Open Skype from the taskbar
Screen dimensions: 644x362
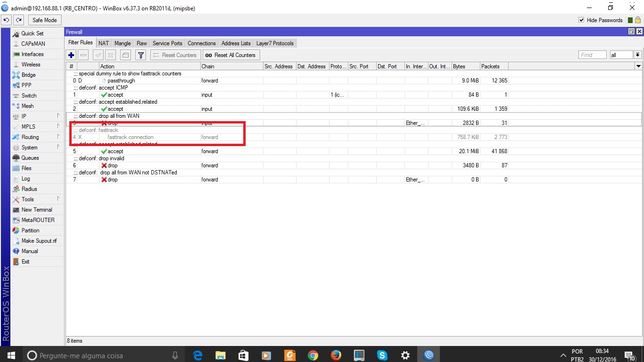click(382, 355)
